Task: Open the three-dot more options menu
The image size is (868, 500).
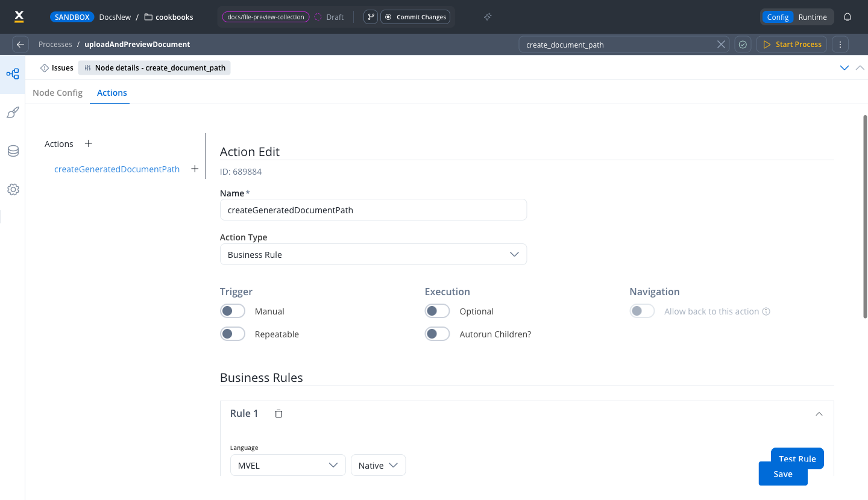Action: (x=840, y=44)
